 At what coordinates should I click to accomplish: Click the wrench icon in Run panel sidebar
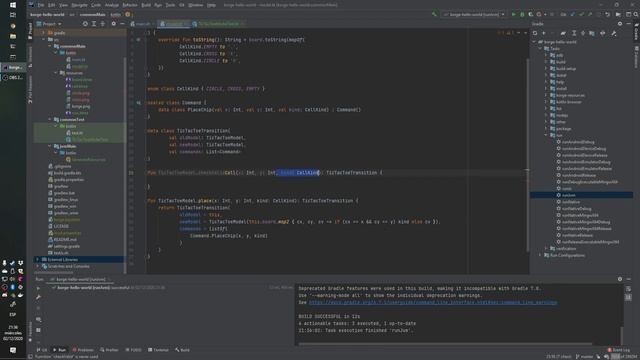coord(38,298)
